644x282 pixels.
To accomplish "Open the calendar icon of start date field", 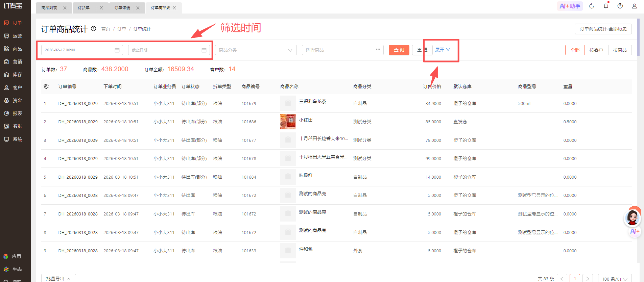I will point(117,50).
